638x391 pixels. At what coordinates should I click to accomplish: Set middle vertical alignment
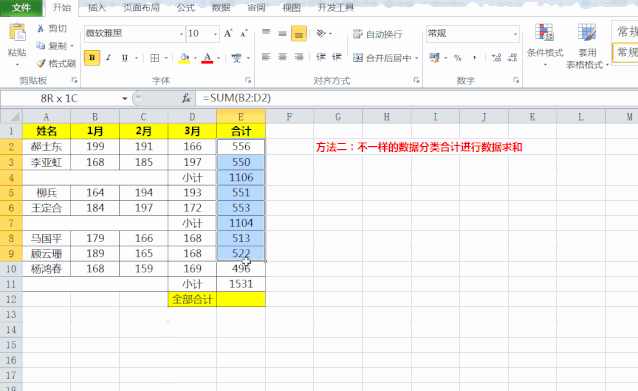point(282,33)
